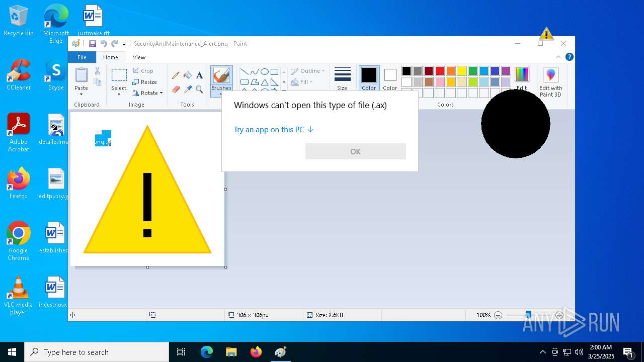Pick the Rectangle shape
The image size is (644, 362).
274,72
